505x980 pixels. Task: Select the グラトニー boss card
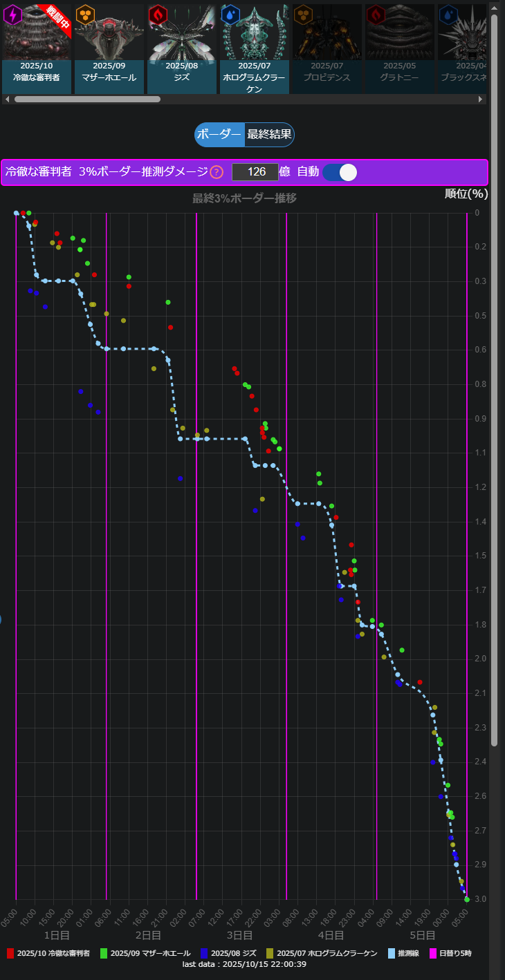(399, 48)
